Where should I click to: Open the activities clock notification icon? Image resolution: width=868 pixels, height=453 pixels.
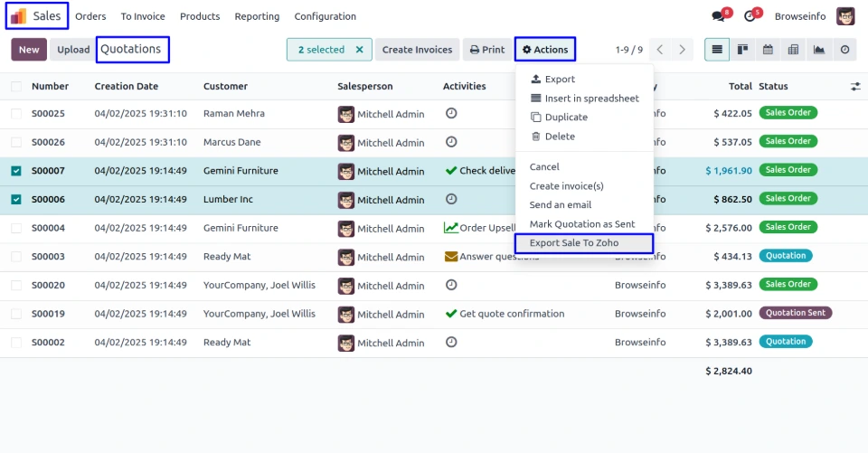(750, 16)
